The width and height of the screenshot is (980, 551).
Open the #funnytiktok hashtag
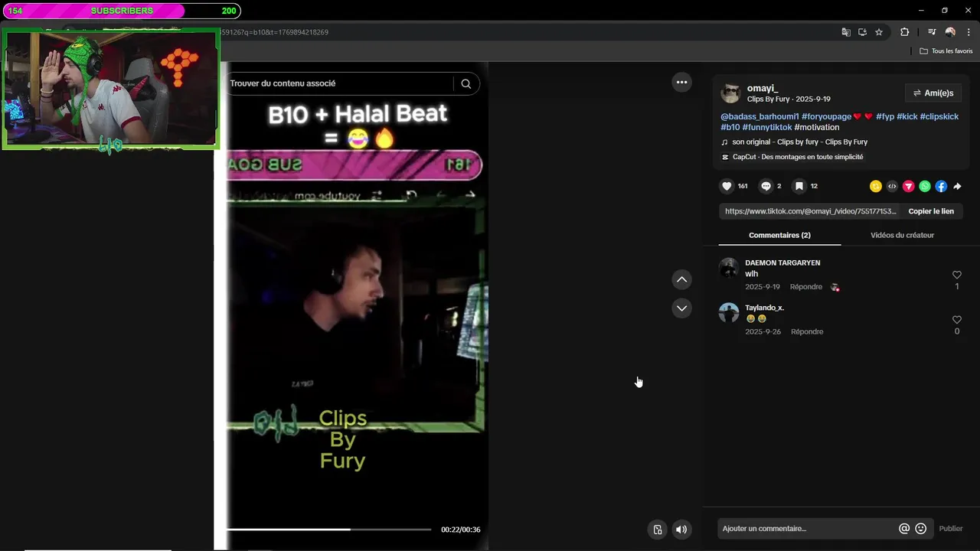click(x=767, y=127)
